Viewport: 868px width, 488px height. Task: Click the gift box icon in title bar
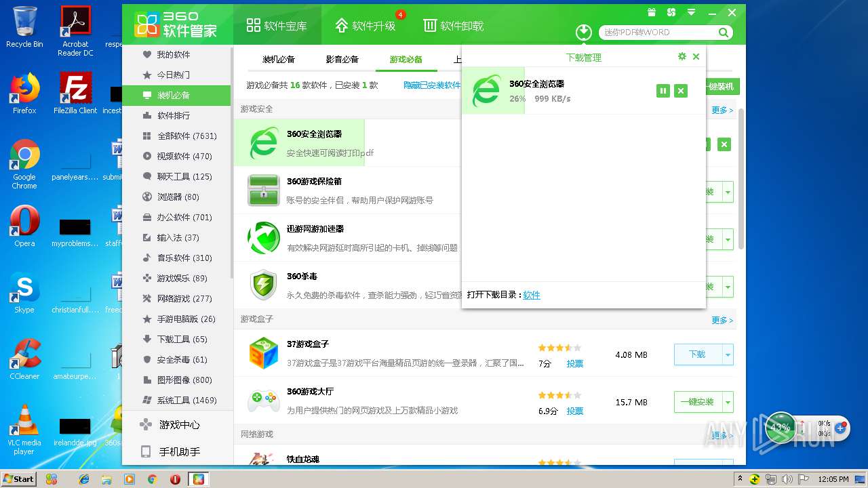point(652,12)
